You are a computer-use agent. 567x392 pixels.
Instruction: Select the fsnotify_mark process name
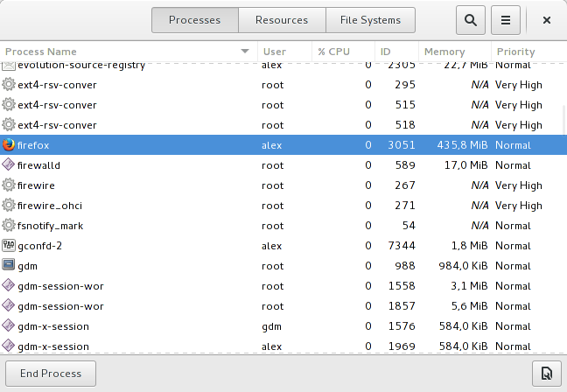coord(50,226)
